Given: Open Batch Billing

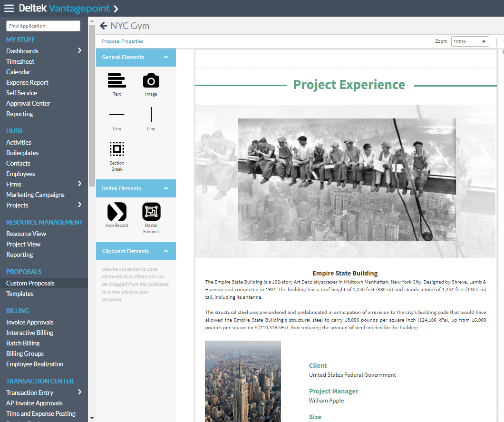Looking at the screenshot, I should tap(23, 343).
